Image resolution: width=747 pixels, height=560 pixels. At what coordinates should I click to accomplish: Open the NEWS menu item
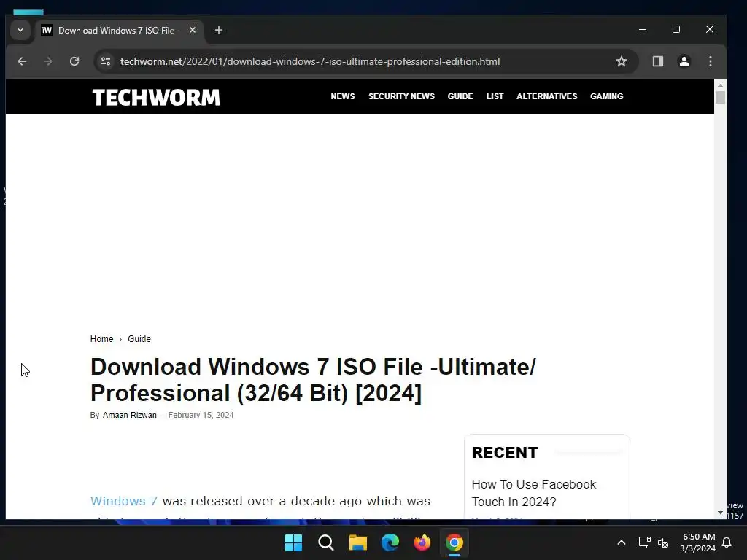343,96
